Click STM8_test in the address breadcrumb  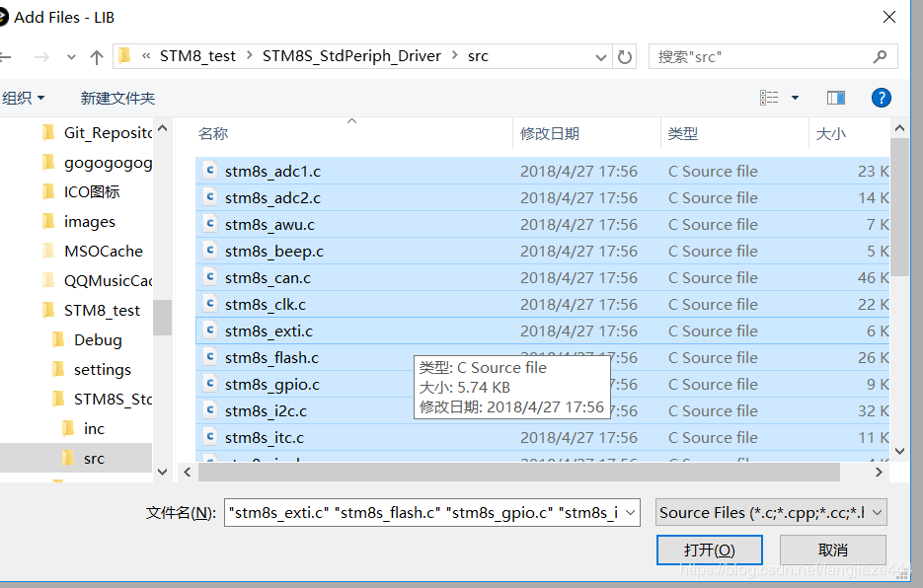pyautogui.click(x=197, y=56)
